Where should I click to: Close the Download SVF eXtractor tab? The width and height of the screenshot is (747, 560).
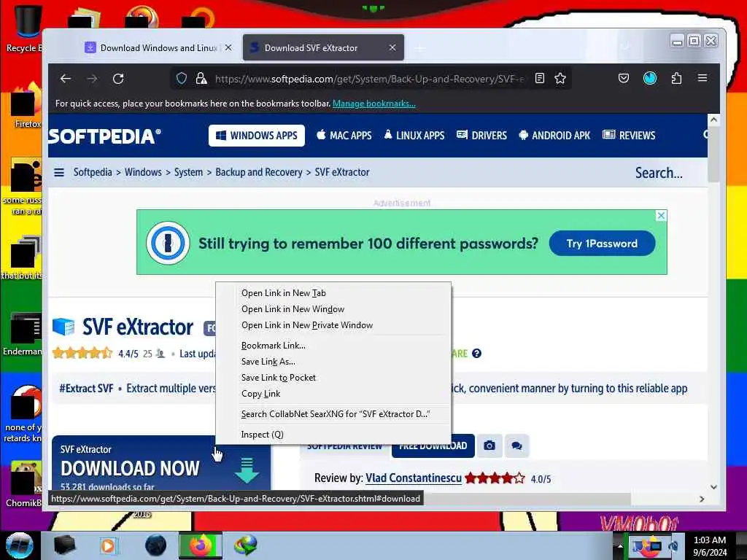(x=392, y=47)
